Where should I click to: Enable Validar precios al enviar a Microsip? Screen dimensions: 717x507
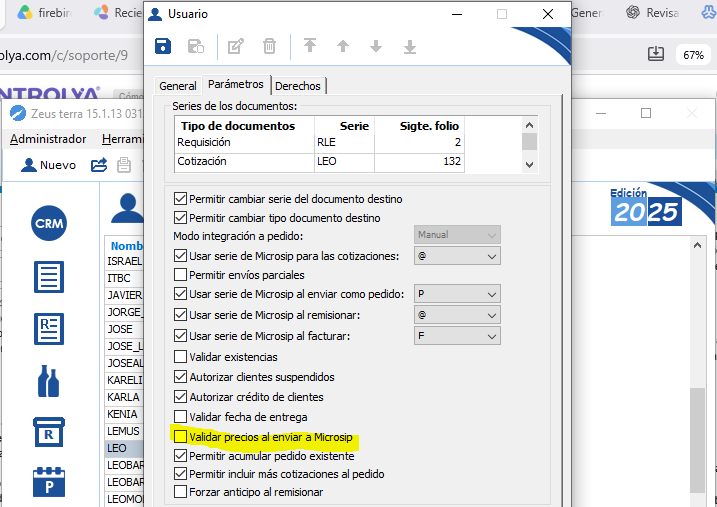coord(181,437)
